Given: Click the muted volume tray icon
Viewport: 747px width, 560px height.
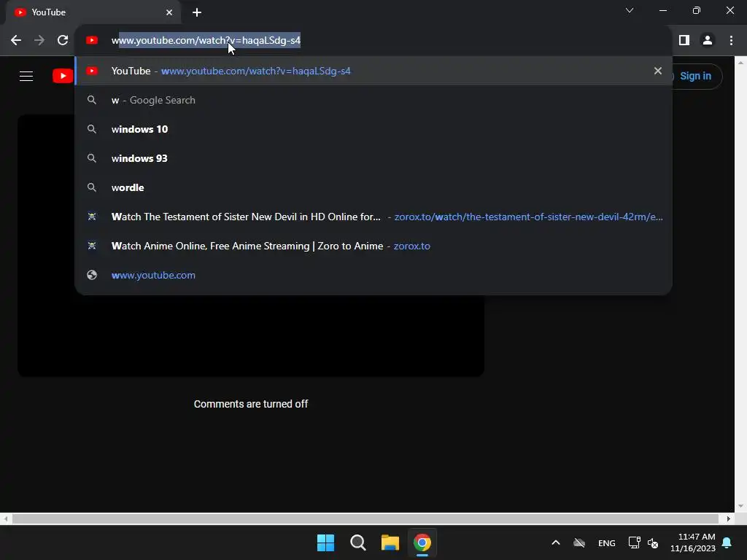Looking at the screenshot, I should [x=653, y=542].
